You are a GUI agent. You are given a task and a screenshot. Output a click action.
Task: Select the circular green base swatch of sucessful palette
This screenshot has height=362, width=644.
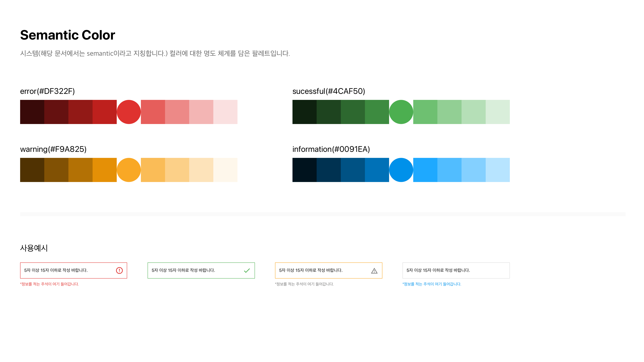401,112
